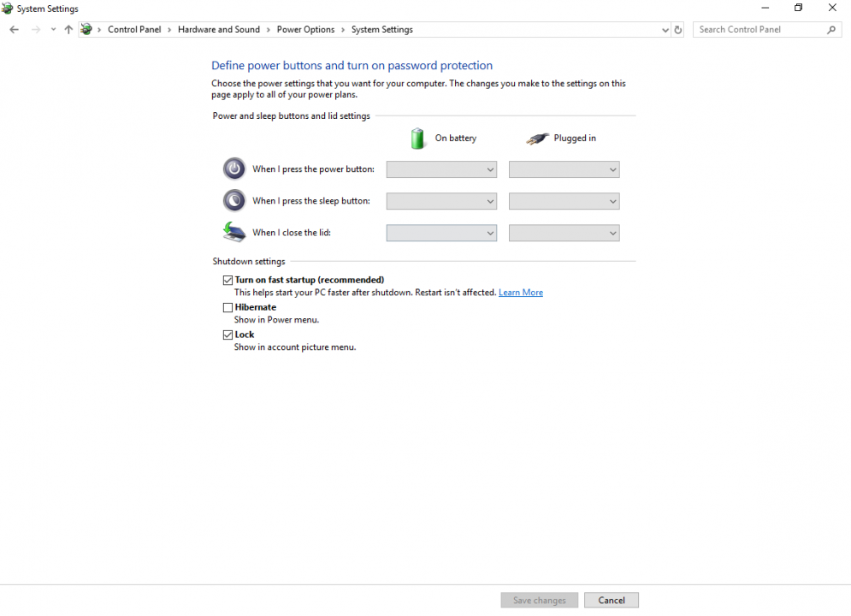This screenshot has height=616, width=851.
Task: Expand chevron after Power Options breadcrumb
Action: (x=343, y=30)
